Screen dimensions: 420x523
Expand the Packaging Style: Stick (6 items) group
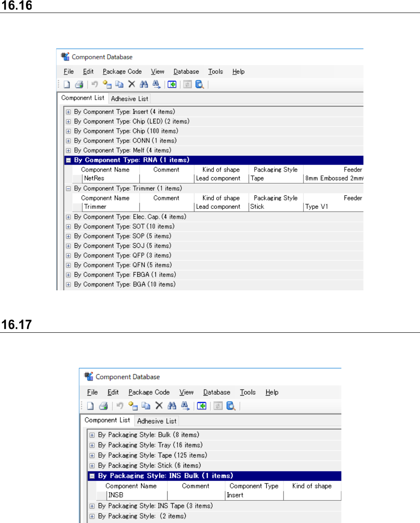click(x=92, y=465)
